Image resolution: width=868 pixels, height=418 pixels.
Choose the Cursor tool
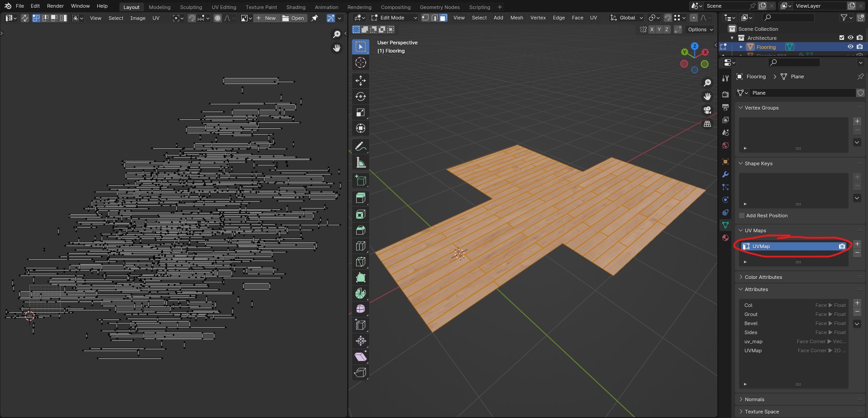point(360,62)
